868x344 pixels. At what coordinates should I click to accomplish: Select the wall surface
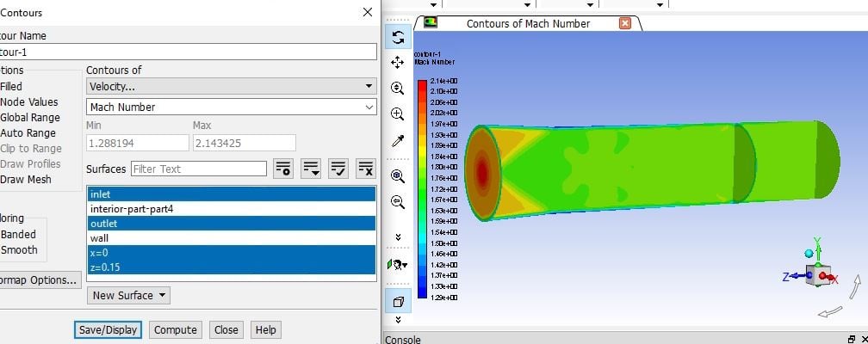click(x=232, y=238)
